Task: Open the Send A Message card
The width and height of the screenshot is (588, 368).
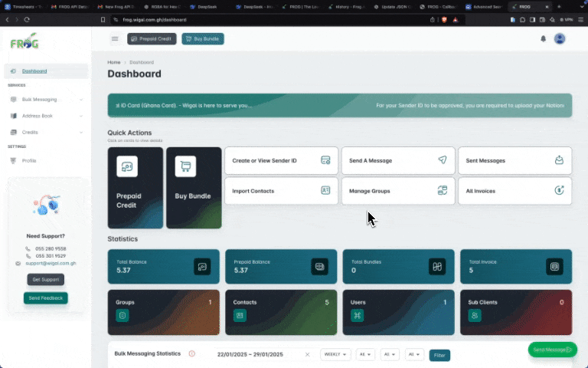Action: (398, 161)
